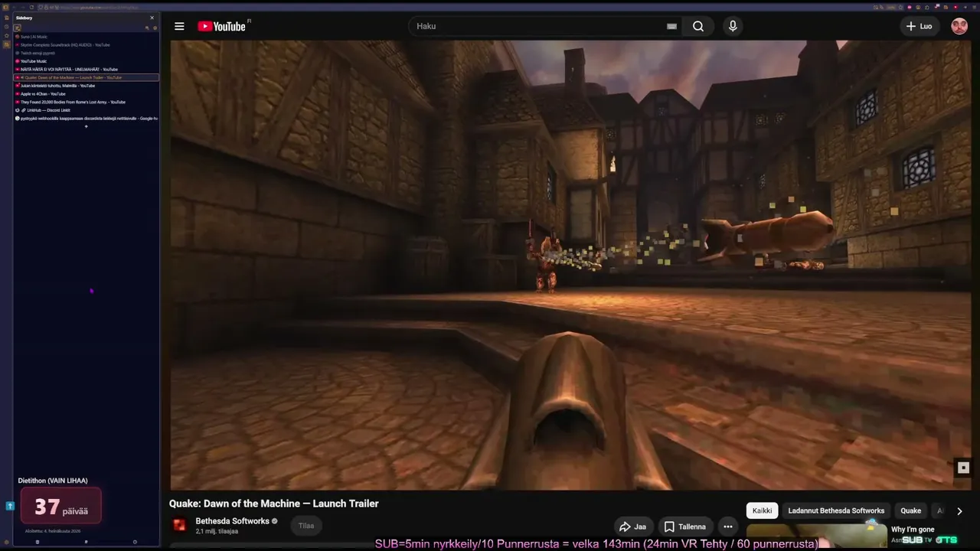Click the square overlay icon on video
Image resolution: width=980 pixels, height=551 pixels.
(963, 468)
